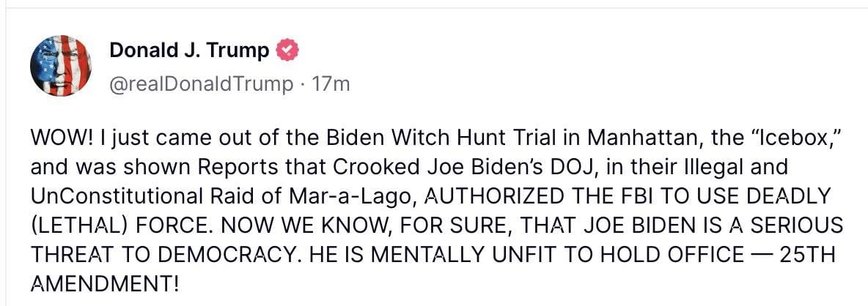Click the @realDonaldTrump handle
This screenshot has height=306, width=868.
pyautogui.click(x=200, y=84)
